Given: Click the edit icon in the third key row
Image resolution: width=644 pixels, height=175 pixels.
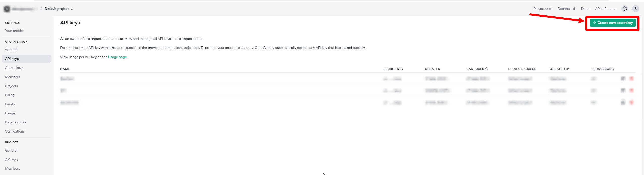Looking at the screenshot, I should coord(623,102).
